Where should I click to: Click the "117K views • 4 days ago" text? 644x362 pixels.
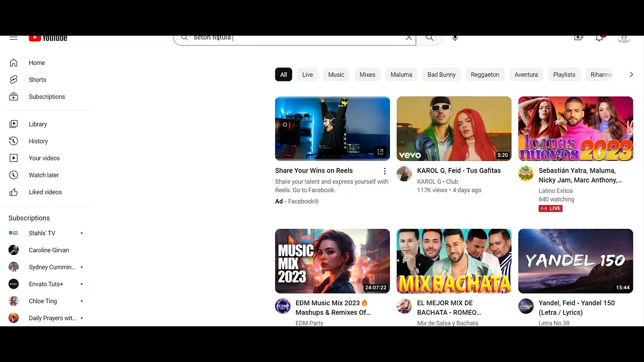[x=449, y=191]
